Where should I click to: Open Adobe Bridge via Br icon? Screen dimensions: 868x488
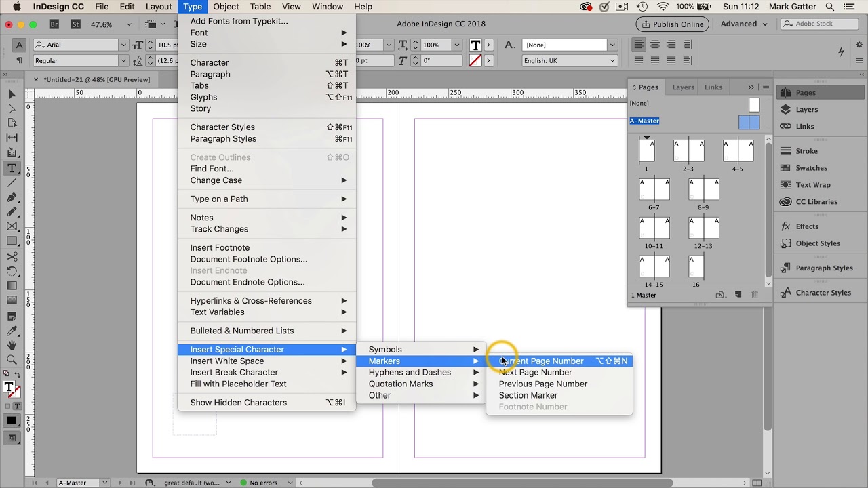55,24
